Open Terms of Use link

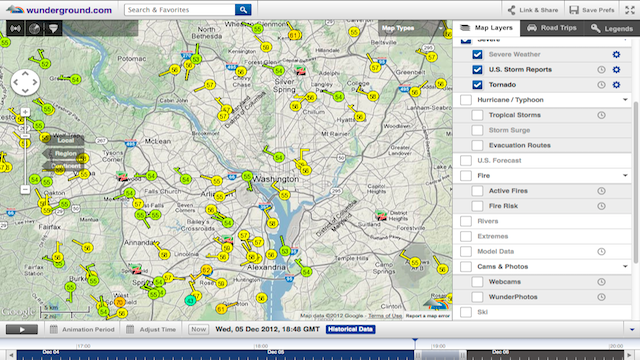[385, 316]
